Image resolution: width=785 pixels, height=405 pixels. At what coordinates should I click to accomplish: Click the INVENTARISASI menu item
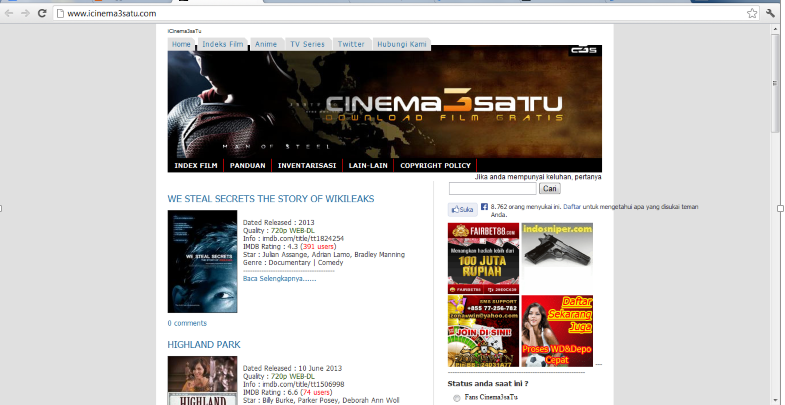(x=307, y=165)
